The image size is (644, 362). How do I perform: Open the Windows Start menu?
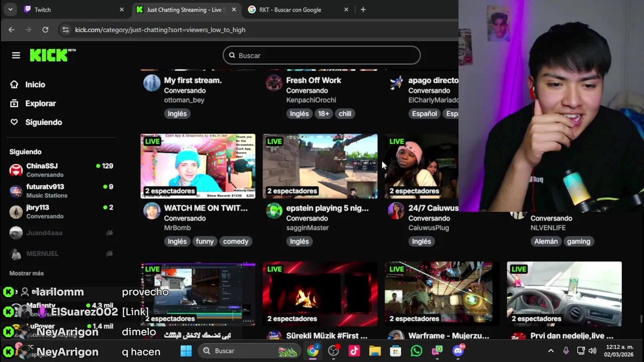pyautogui.click(x=186, y=351)
